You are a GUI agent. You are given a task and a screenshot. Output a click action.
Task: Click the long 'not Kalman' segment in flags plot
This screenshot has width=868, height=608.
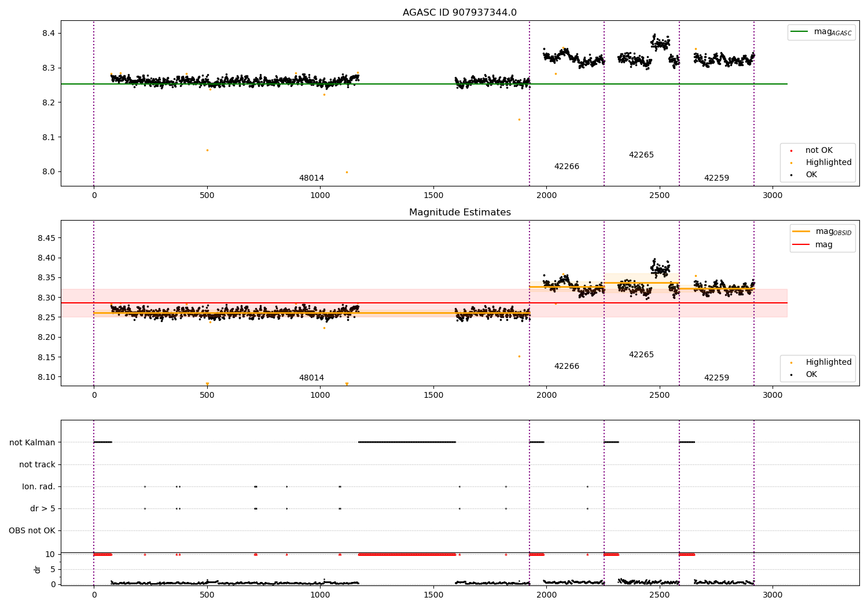407,442
